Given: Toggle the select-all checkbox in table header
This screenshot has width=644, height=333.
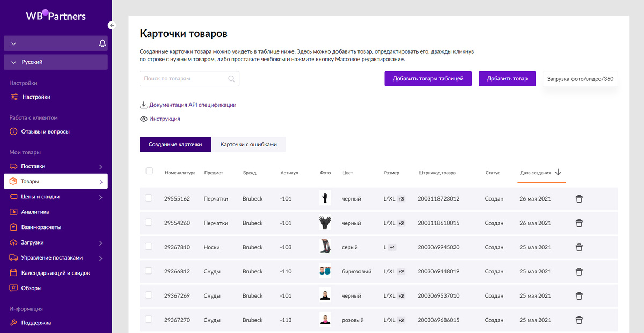Looking at the screenshot, I should [x=149, y=171].
